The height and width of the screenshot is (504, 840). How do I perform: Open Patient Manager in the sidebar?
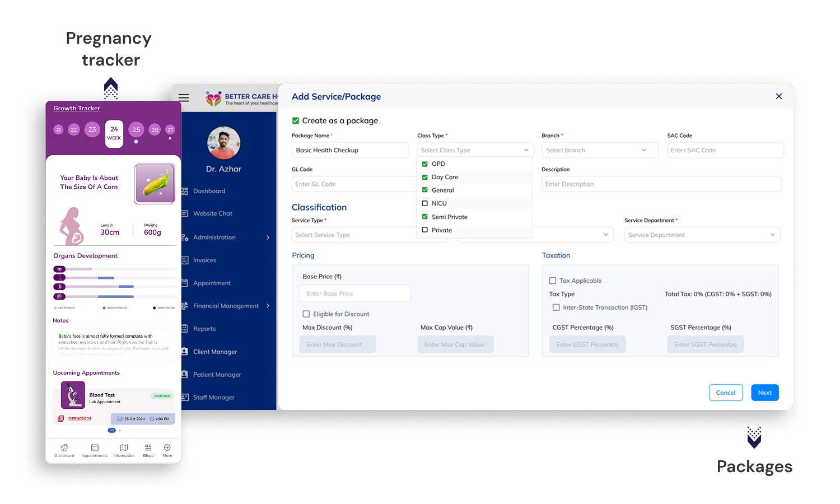(217, 375)
